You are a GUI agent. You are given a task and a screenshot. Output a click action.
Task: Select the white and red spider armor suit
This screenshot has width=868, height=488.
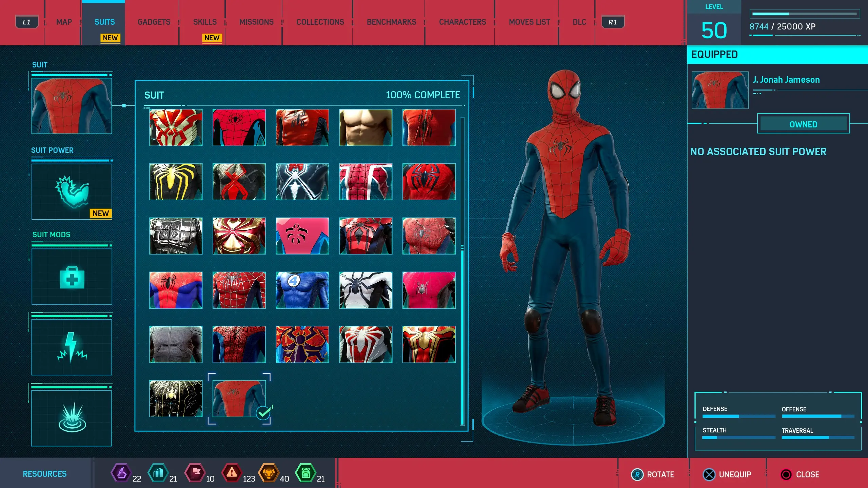[366, 344]
